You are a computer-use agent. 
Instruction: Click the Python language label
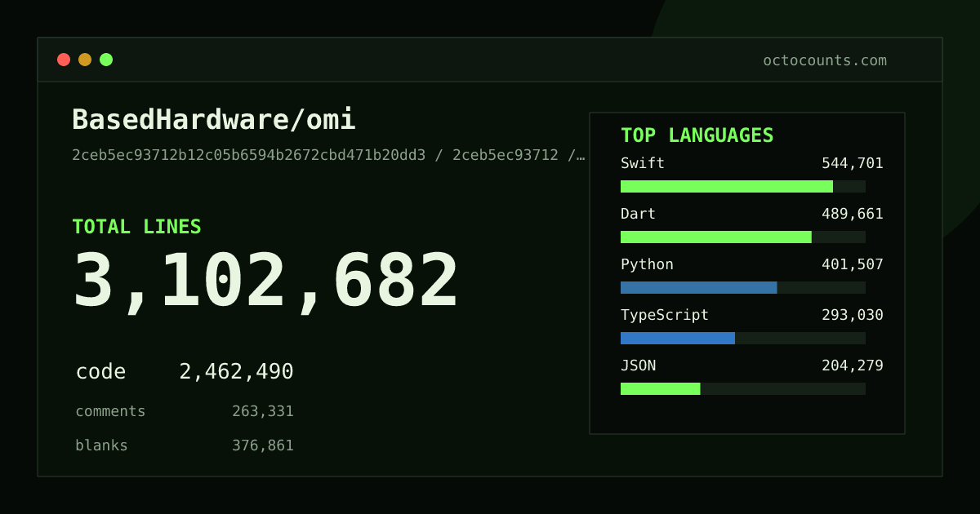(x=647, y=264)
